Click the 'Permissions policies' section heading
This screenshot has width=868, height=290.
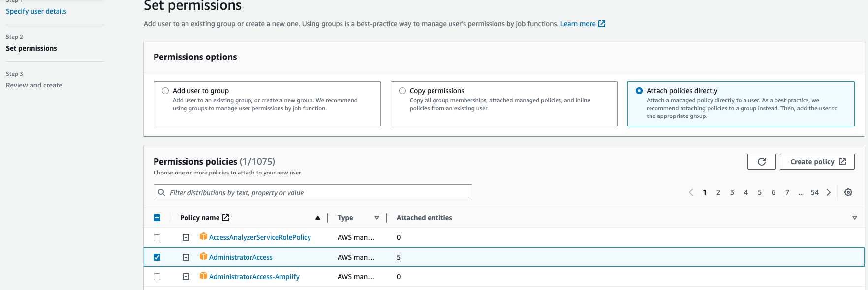tap(195, 162)
